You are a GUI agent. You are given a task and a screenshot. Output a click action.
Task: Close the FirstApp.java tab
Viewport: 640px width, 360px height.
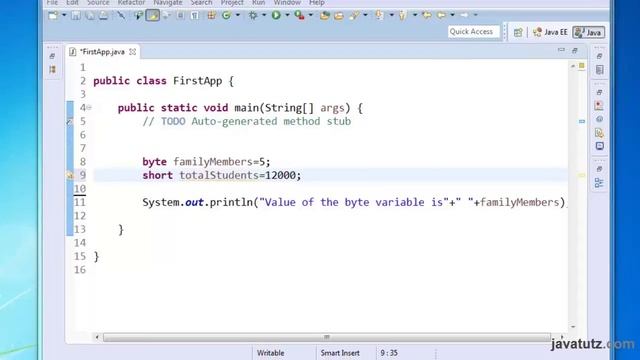pyautogui.click(x=133, y=52)
